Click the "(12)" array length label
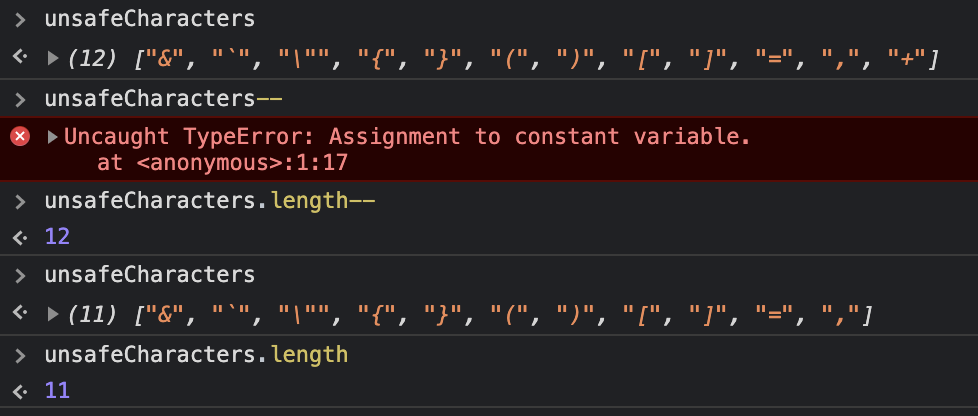The height and width of the screenshot is (416, 978). pos(96,60)
